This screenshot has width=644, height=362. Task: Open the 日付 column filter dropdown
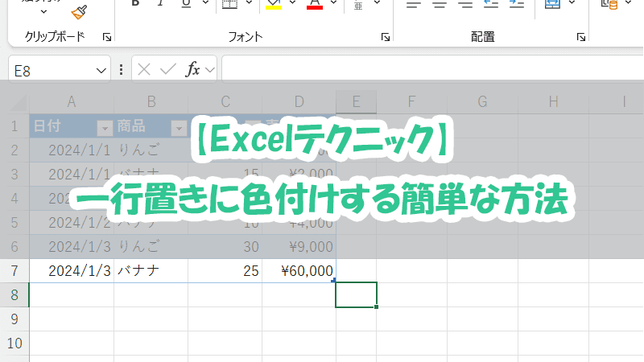[103, 127]
